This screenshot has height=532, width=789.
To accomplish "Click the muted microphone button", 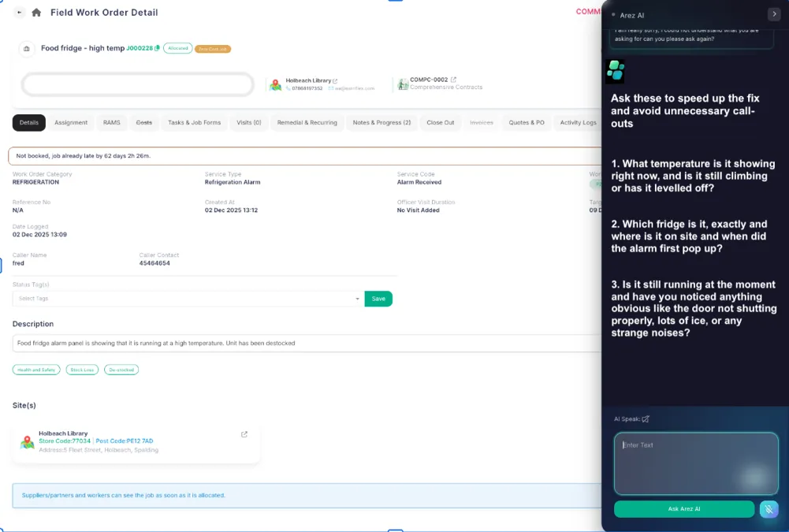I will (x=769, y=509).
